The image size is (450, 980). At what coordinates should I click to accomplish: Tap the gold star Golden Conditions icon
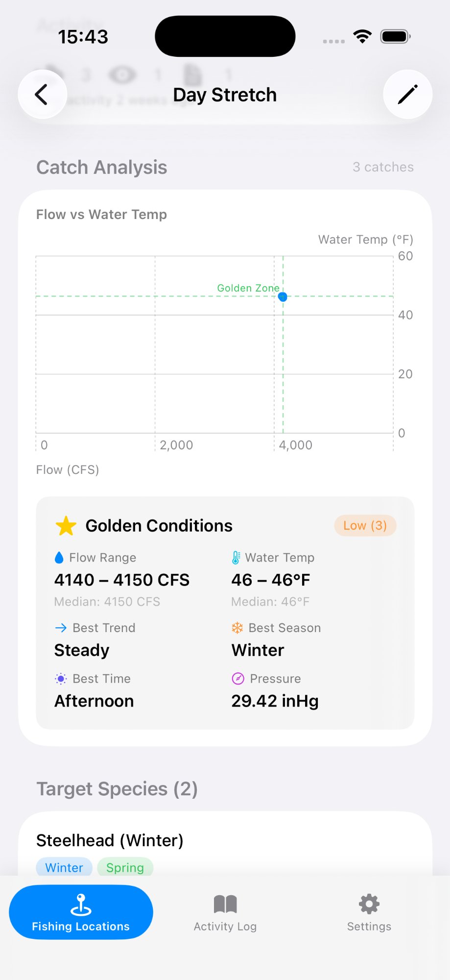[66, 526]
